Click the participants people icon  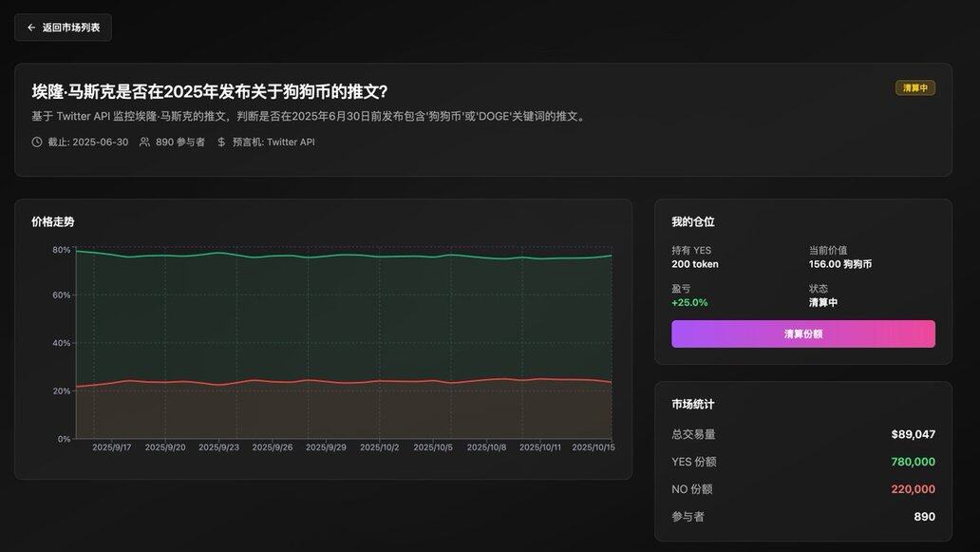144,143
